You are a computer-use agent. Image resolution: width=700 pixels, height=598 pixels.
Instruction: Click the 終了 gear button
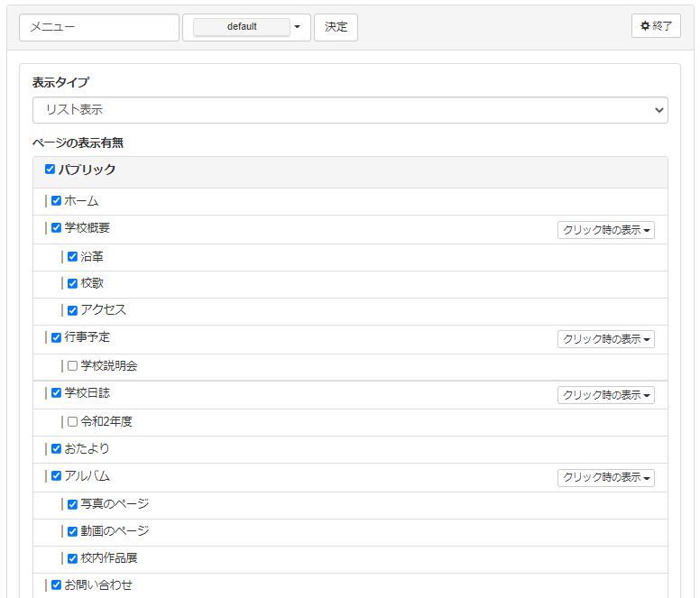click(656, 26)
